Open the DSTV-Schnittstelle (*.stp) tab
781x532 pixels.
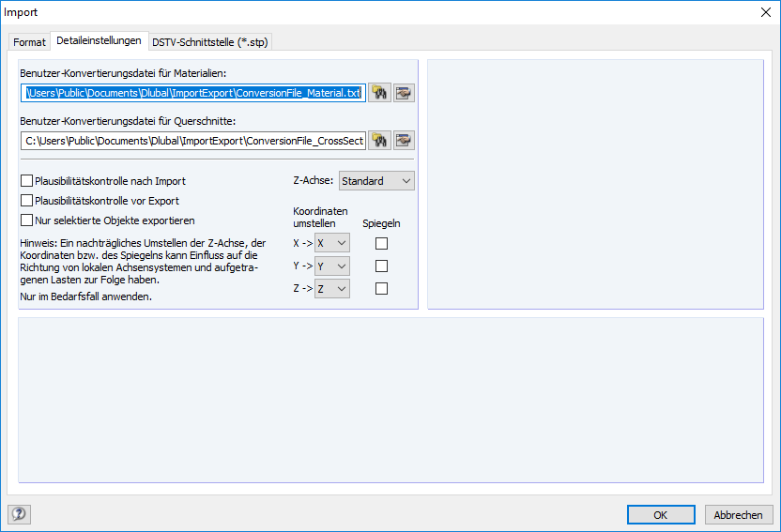coord(210,42)
